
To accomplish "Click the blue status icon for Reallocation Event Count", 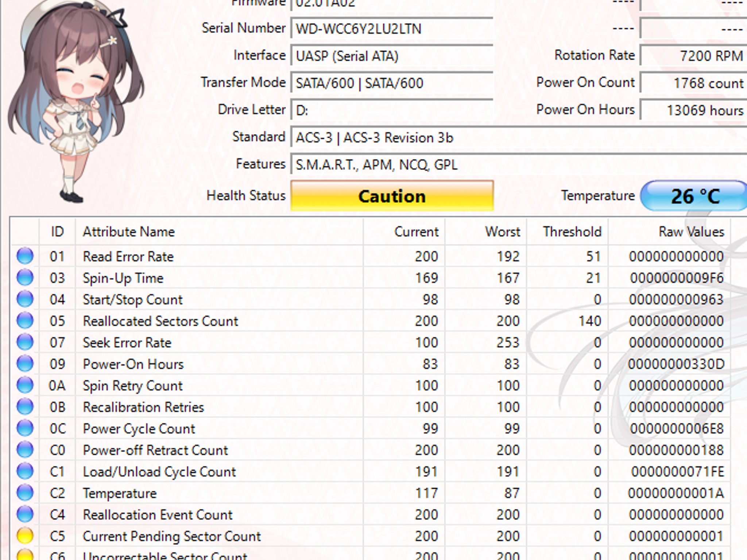I will (x=25, y=514).
